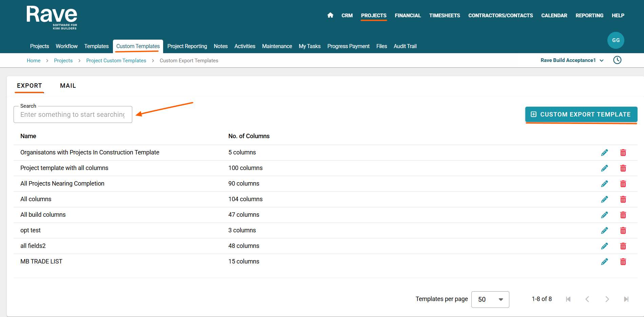Follow the Project Custom Templates breadcrumb link
This screenshot has width=644, height=317.
(x=116, y=61)
